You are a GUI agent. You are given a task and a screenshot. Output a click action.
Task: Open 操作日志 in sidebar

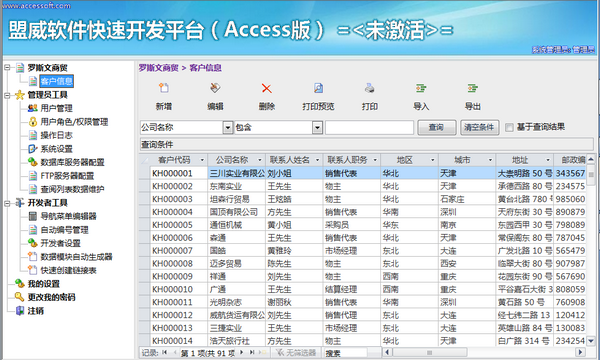tap(56, 135)
